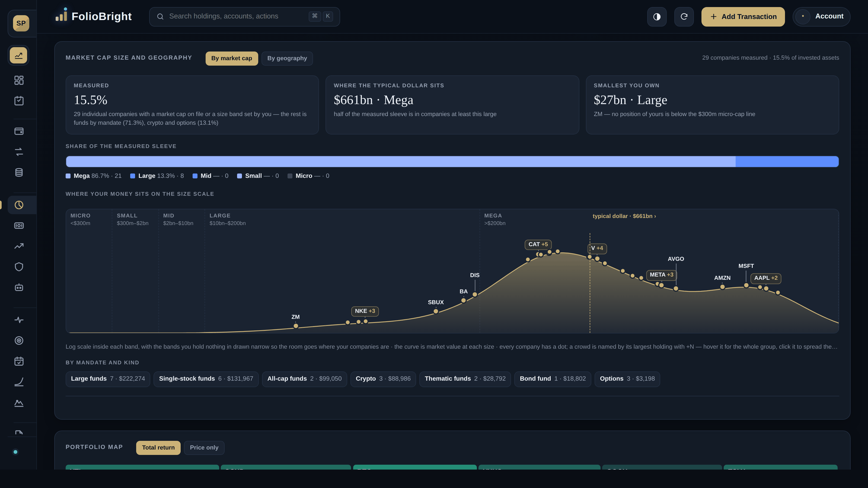
Task: Open the target goals sidebar icon
Action: tap(19, 341)
